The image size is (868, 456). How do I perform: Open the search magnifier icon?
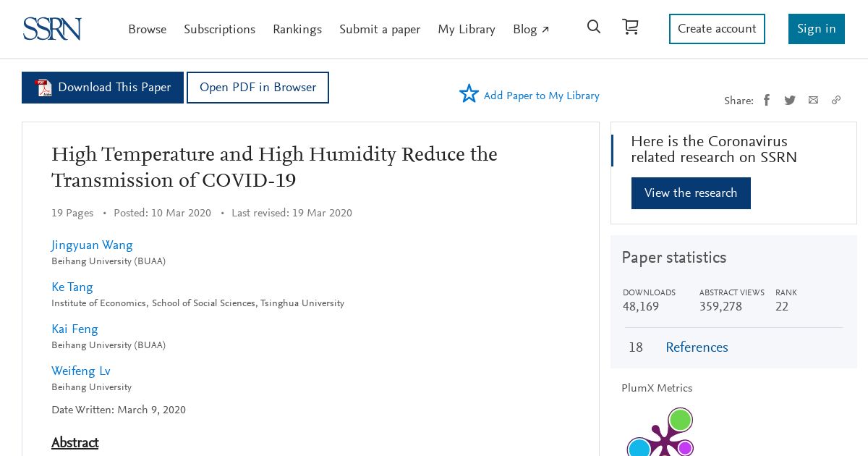point(594,27)
